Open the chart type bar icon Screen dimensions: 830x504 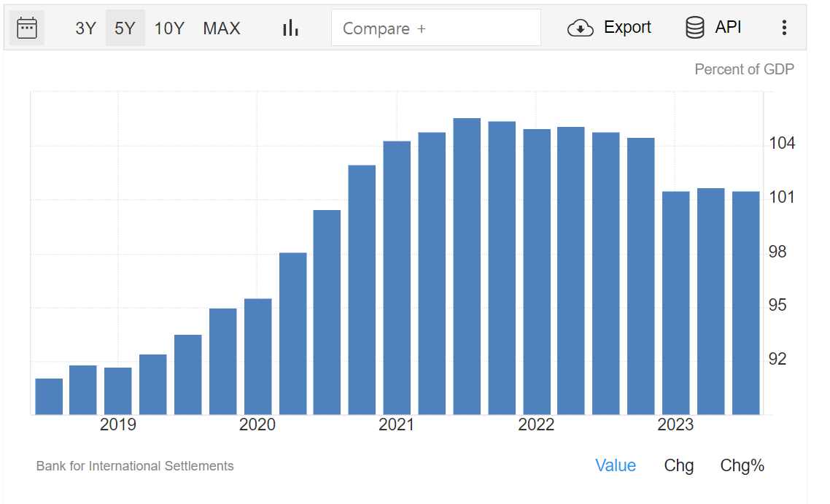pos(290,28)
